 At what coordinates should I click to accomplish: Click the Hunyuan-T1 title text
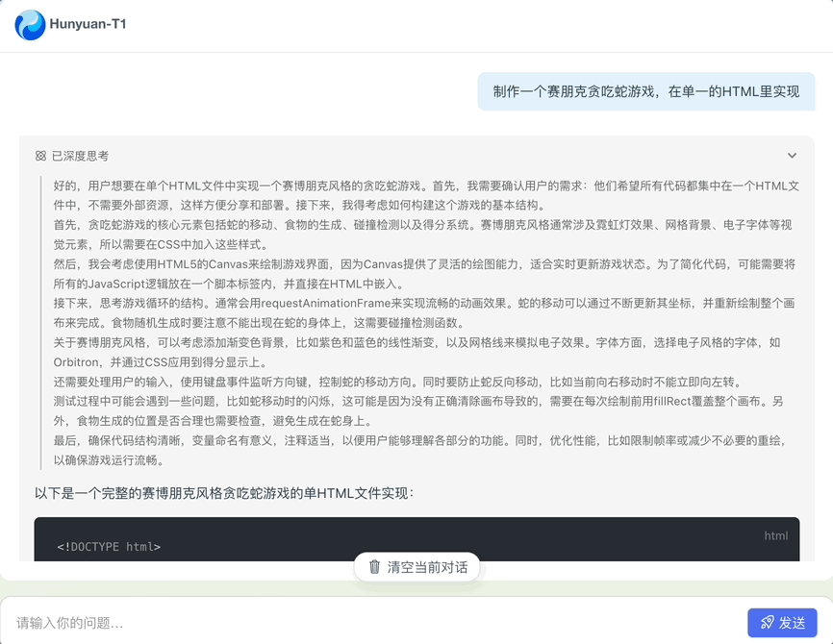tap(88, 24)
